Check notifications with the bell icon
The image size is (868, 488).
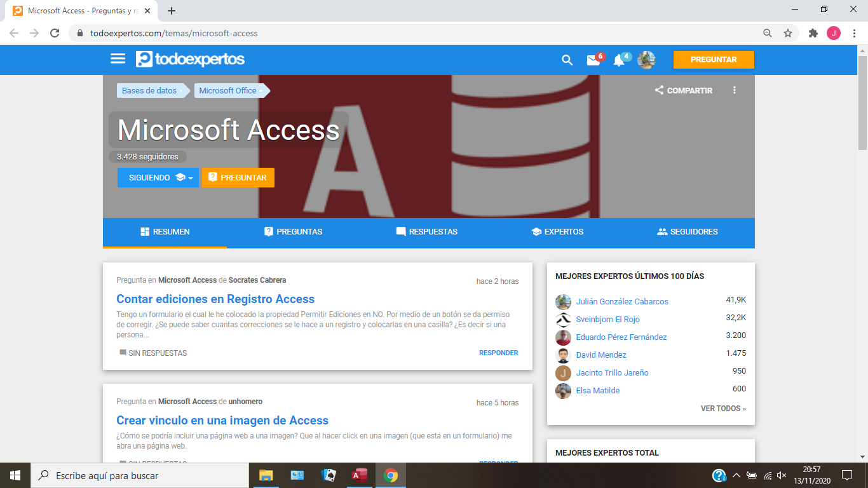coord(619,60)
